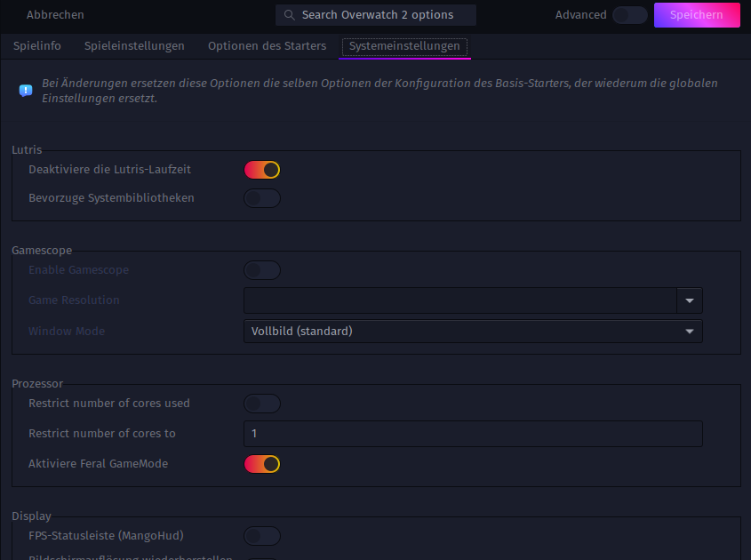The height and width of the screenshot is (560, 751).
Task: Disable Aktiviere Feral GameMode switch
Action: [x=262, y=464]
